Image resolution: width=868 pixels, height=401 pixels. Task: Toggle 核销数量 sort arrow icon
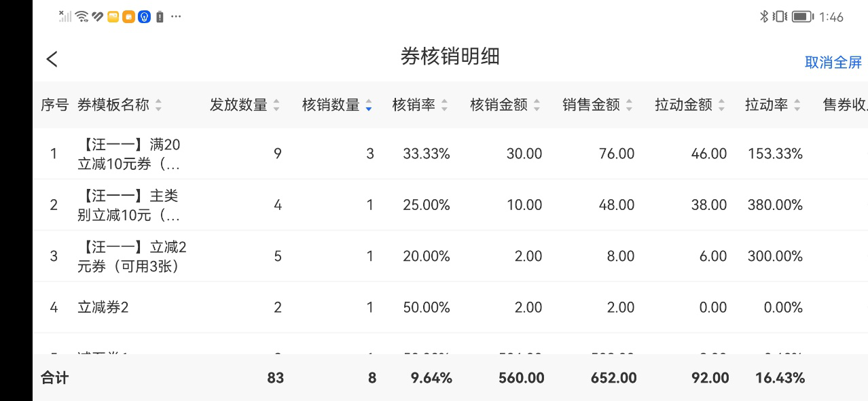click(x=368, y=105)
